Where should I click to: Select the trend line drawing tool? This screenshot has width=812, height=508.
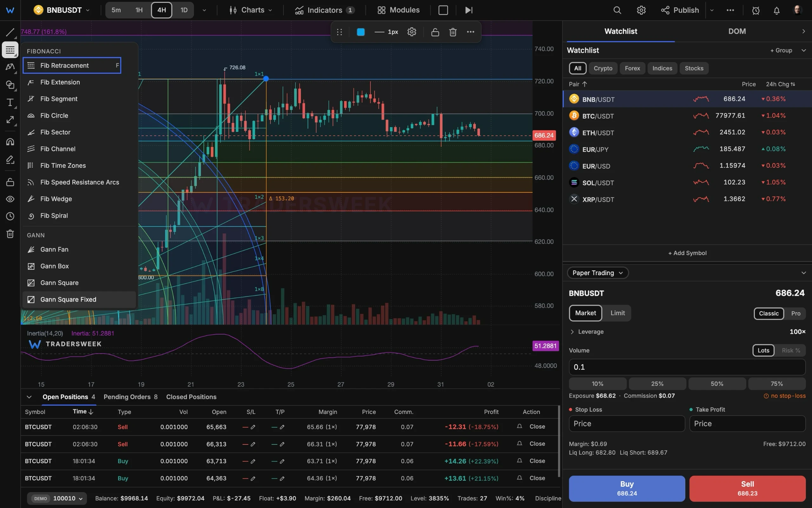(x=10, y=32)
